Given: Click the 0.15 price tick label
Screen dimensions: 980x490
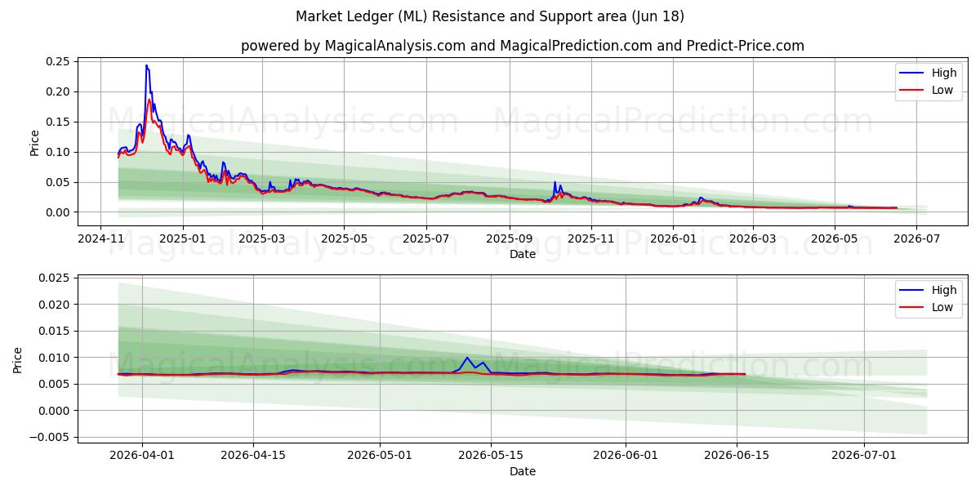Looking at the screenshot, I should click(x=57, y=122).
